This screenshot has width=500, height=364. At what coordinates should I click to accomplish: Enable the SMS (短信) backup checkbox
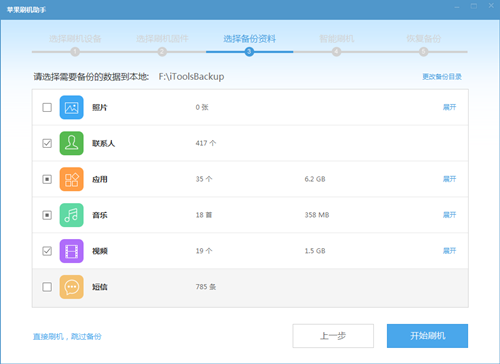[47, 287]
